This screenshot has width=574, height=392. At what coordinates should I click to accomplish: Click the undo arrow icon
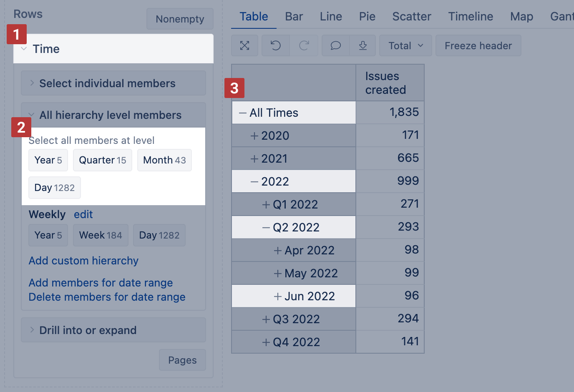(275, 45)
